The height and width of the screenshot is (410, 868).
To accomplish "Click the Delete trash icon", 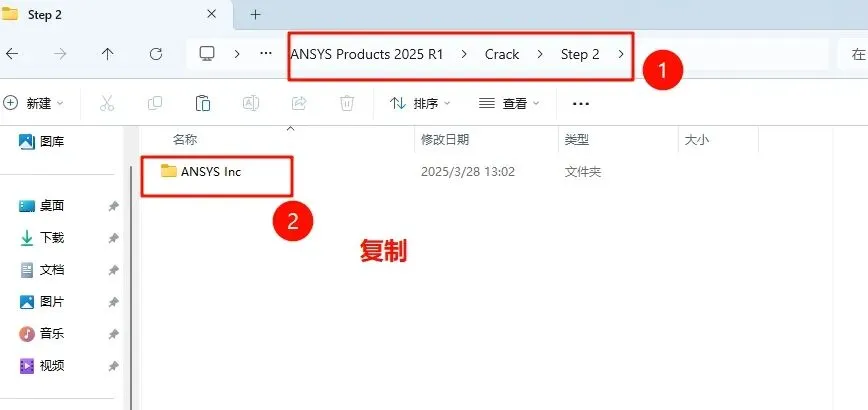I will [347, 103].
